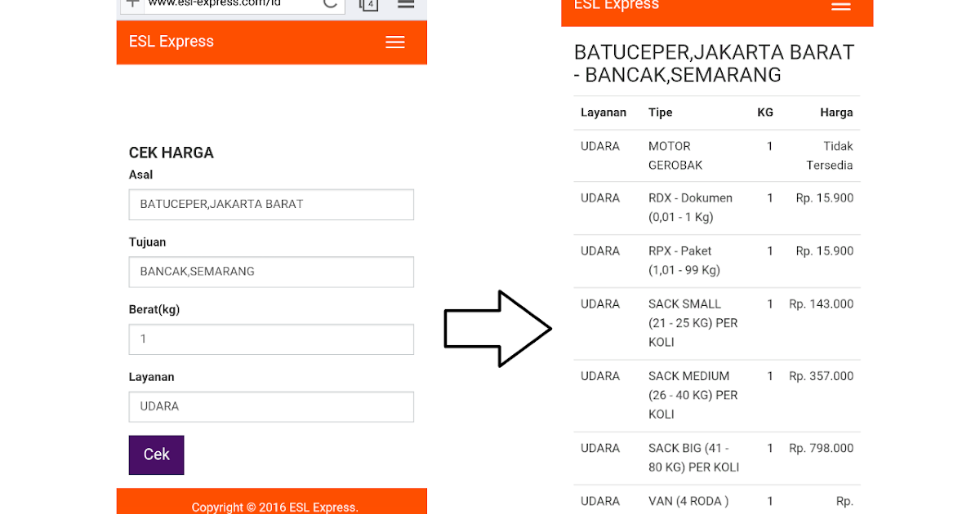Select SACK MEDIUM (26 - 40 KG) row
The width and height of the screenshot is (980, 514).
[x=693, y=395]
